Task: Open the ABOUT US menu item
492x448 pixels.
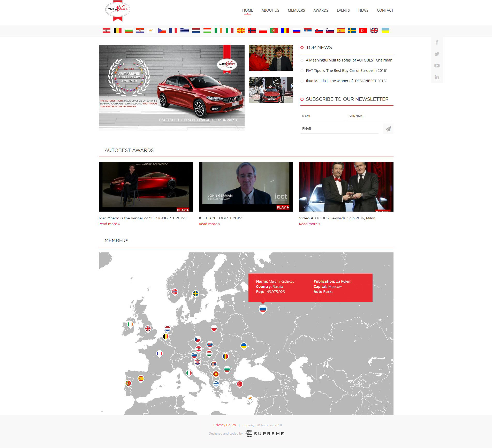Action: [270, 10]
